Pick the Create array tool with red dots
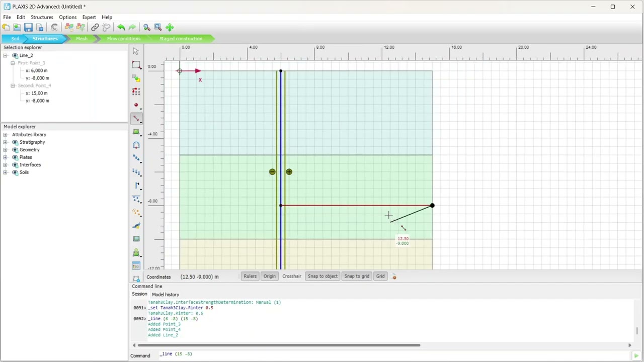The image size is (644, 362). [136, 92]
